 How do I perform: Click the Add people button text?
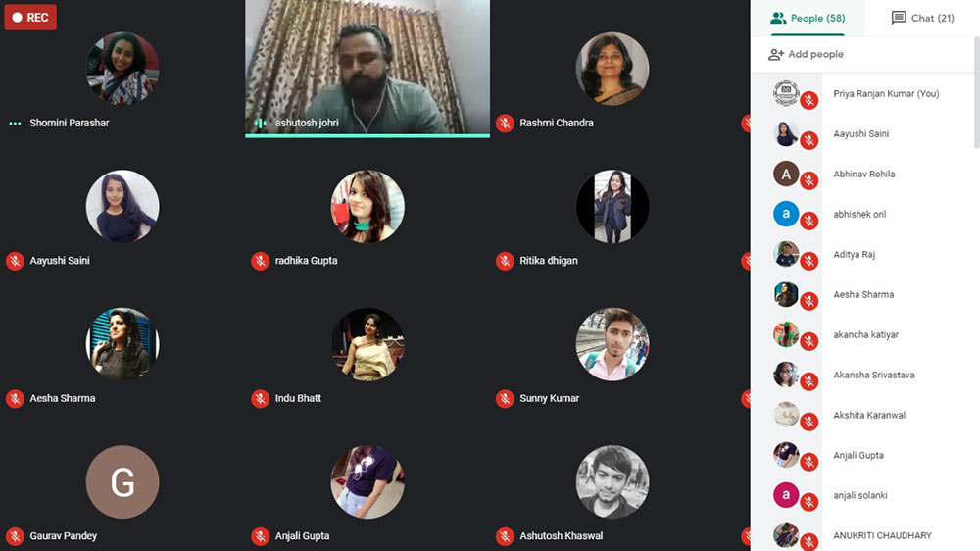coord(815,54)
